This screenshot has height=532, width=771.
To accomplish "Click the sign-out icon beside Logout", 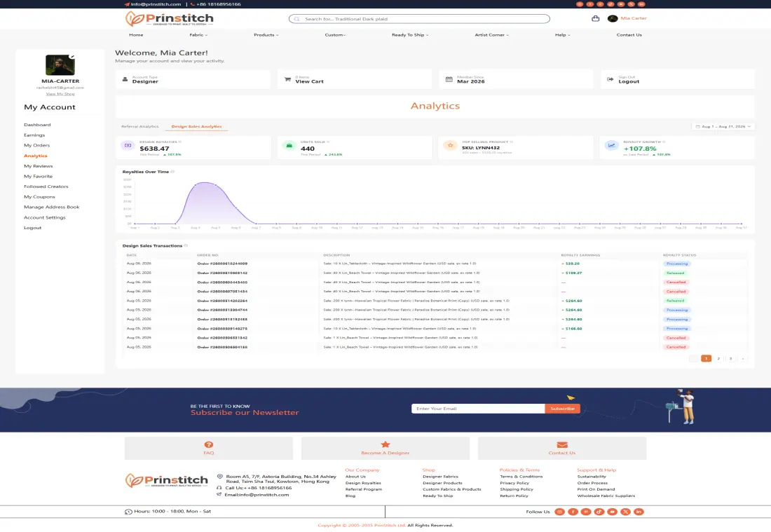I will (610, 79).
